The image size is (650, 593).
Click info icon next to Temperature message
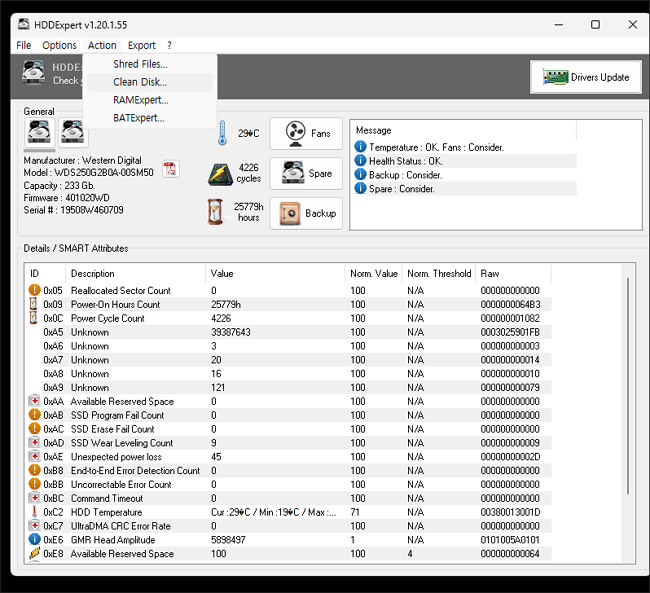click(x=360, y=146)
